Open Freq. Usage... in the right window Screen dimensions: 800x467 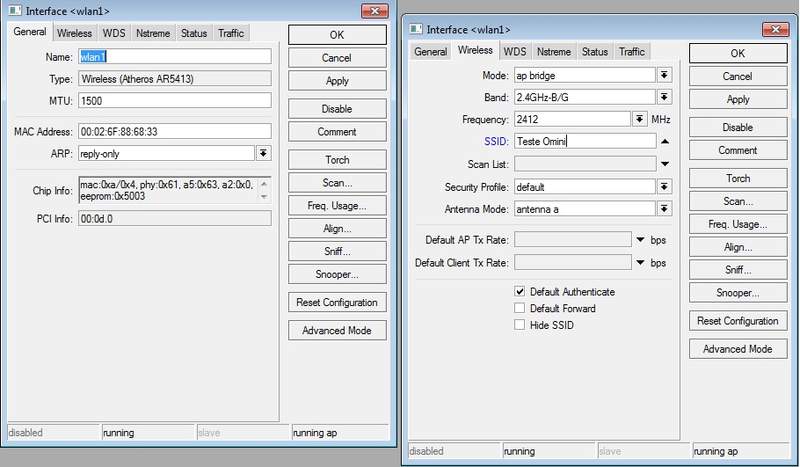[x=738, y=224]
